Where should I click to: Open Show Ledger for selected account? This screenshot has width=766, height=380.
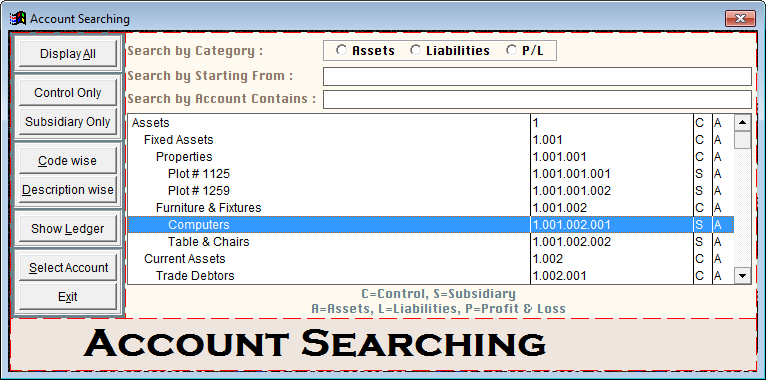pos(67,229)
